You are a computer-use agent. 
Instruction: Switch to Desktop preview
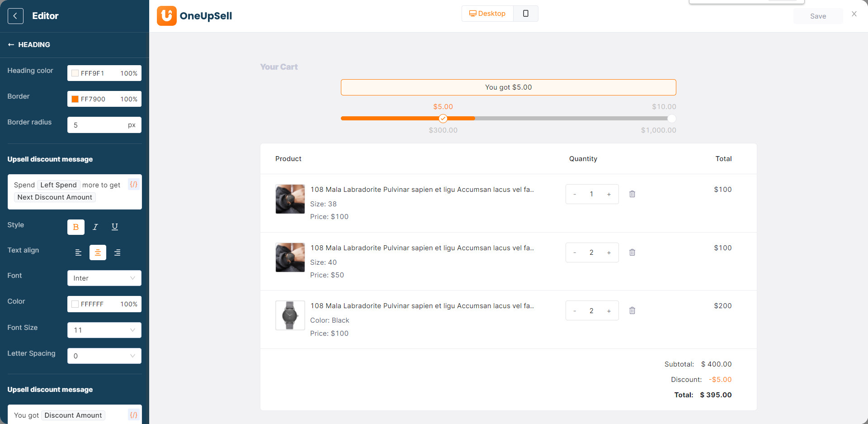click(x=487, y=14)
